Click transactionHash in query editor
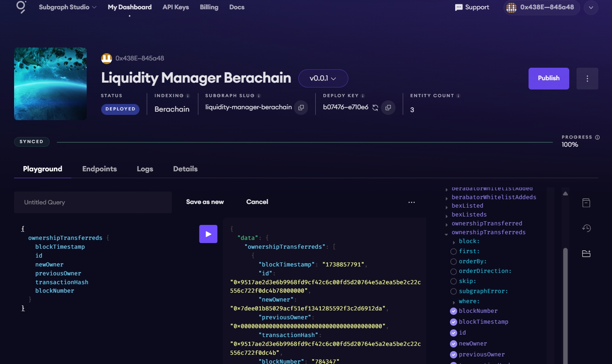The height and width of the screenshot is (364, 612). pyautogui.click(x=62, y=282)
